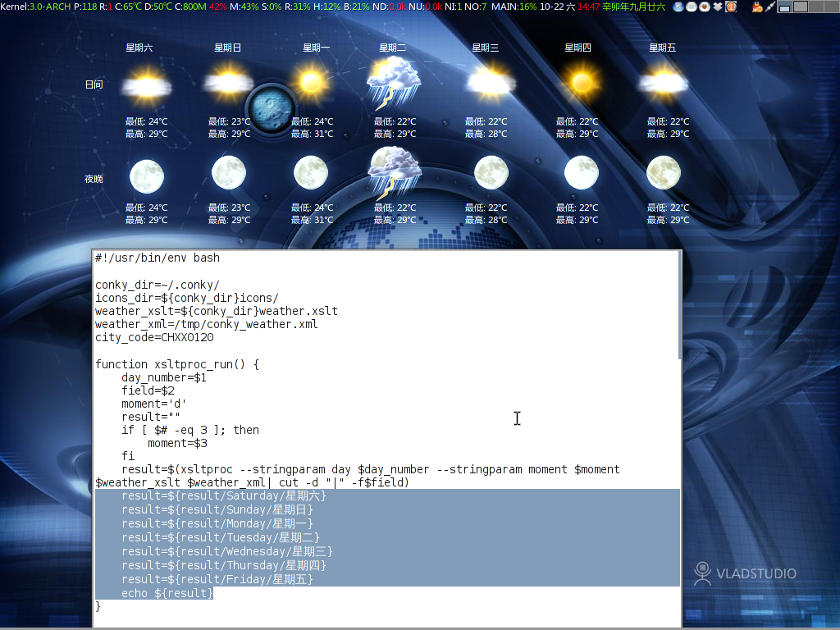Click the result=${result/Sunday/星期日} line
The height and width of the screenshot is (630, 840).
217,510
